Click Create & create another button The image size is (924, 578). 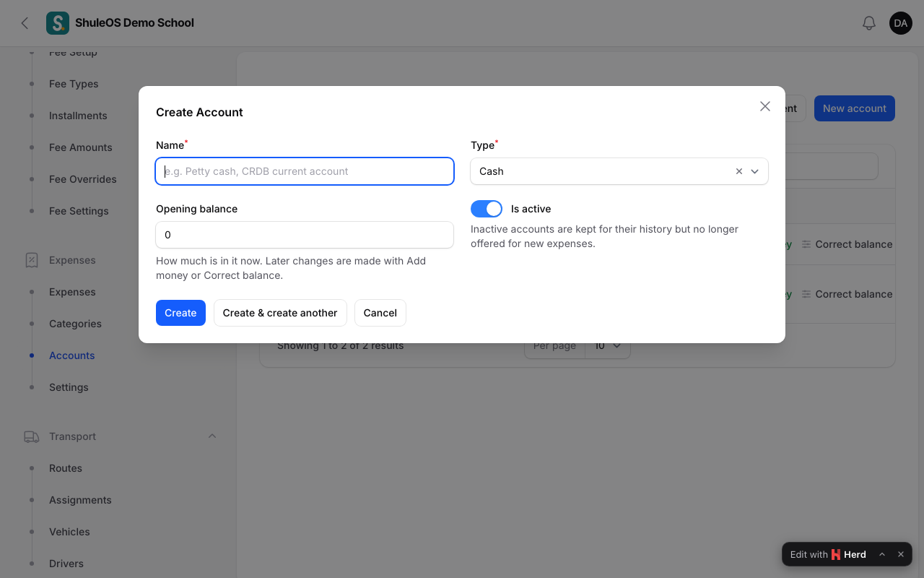[x=280, y=313]
